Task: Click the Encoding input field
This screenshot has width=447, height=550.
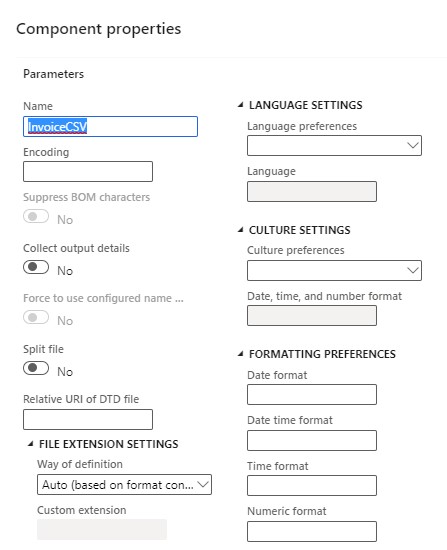Action: click(88, 172)
